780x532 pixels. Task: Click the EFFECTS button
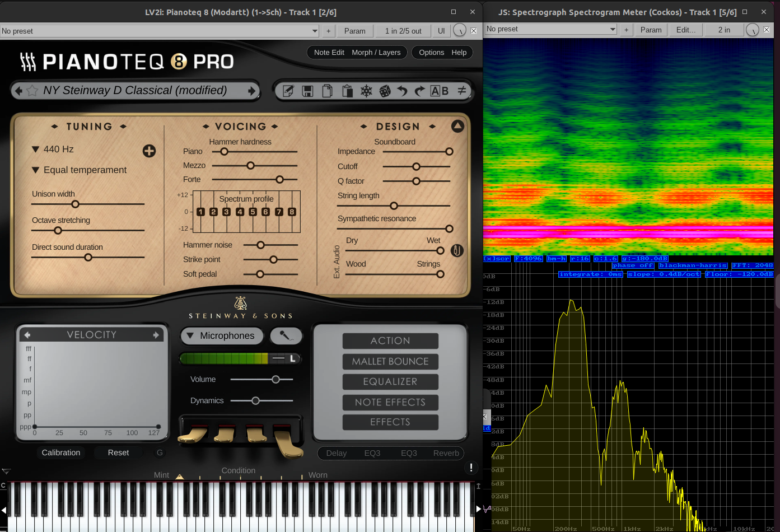390,422
